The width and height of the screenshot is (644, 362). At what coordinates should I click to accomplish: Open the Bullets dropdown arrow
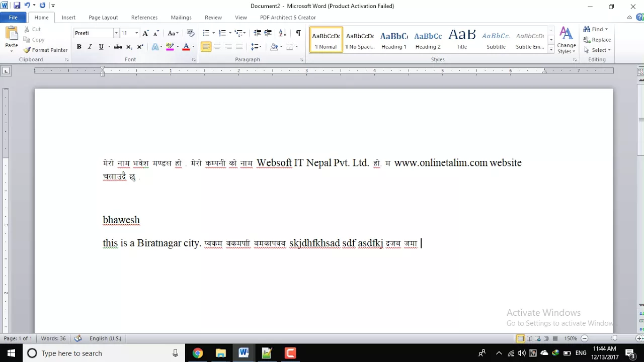coord(214,33)
